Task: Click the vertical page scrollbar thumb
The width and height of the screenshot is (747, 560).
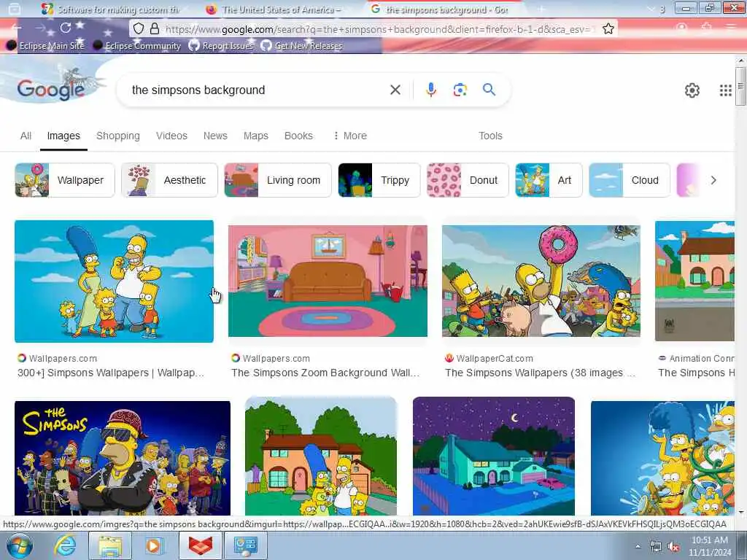Action: click(740, 86)
